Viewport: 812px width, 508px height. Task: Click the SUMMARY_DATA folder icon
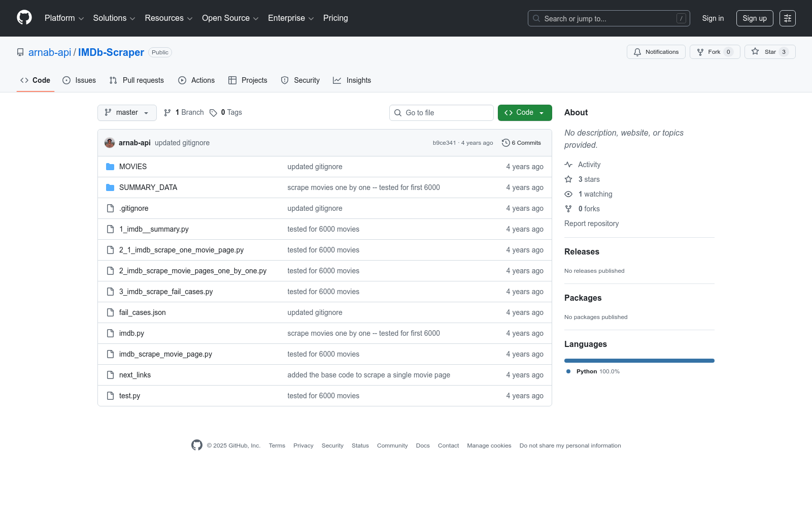pyautogui.click(x=110, y=187)
